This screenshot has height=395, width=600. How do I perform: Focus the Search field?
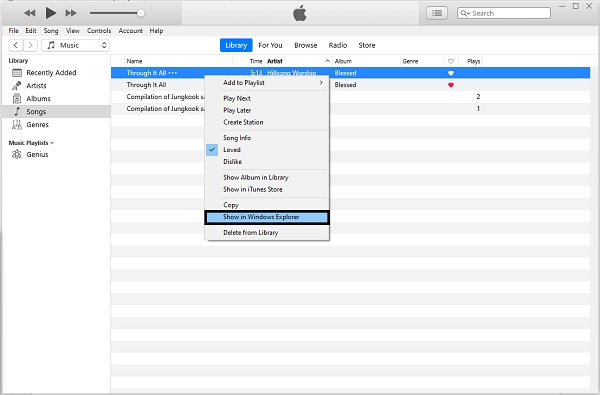click(504, 13)
